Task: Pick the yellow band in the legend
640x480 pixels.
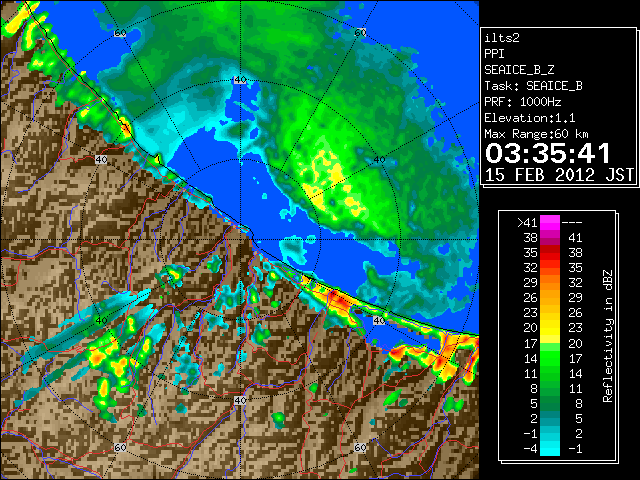Action: [x=550, y=328]
